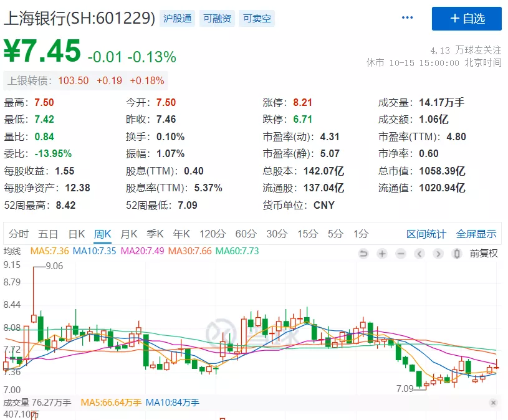The height and width of the screenshot is (420, 508).
Task: Switch to the 年K chart tab
Action: click(181, 234)
